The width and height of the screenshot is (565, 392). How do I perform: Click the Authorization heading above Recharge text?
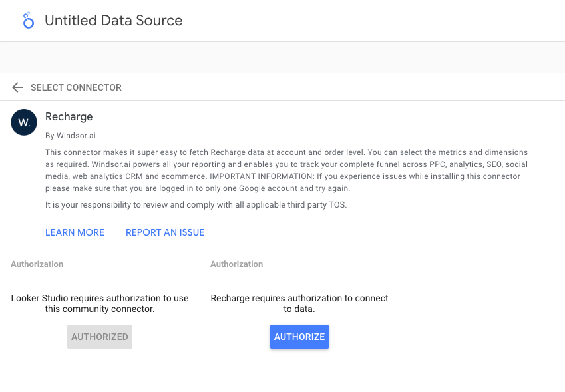pyautogui.click(x=237, y=264)
